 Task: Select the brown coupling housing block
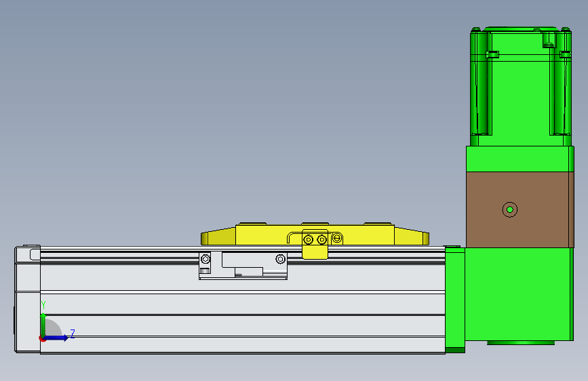(x=520, y=209)
